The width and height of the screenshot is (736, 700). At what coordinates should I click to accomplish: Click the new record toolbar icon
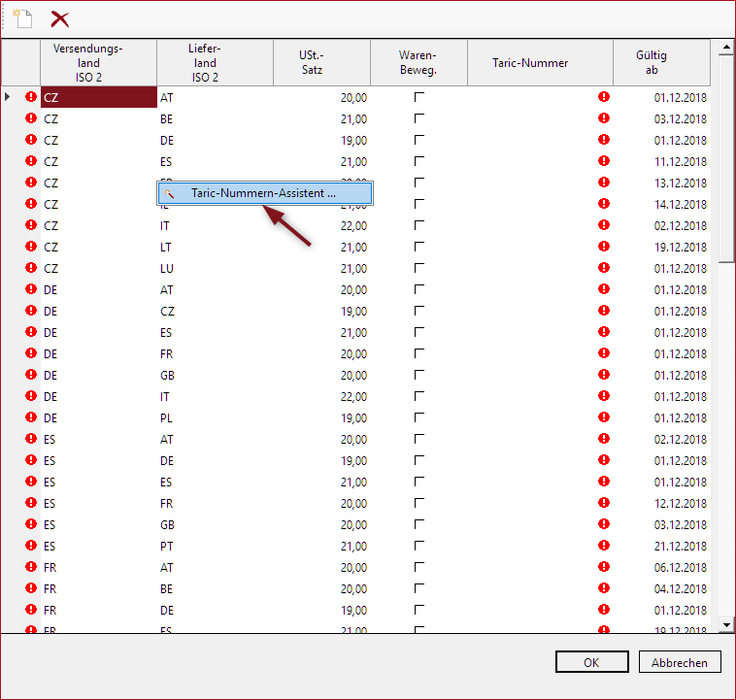(21, 18)
